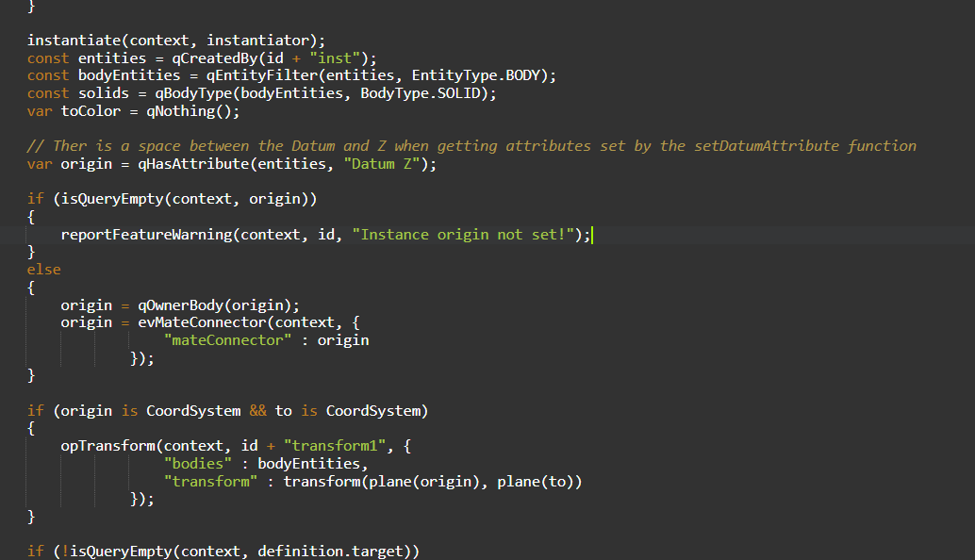Click the string "Datum Z"
The image size is (975, 560).
(382, 165)
